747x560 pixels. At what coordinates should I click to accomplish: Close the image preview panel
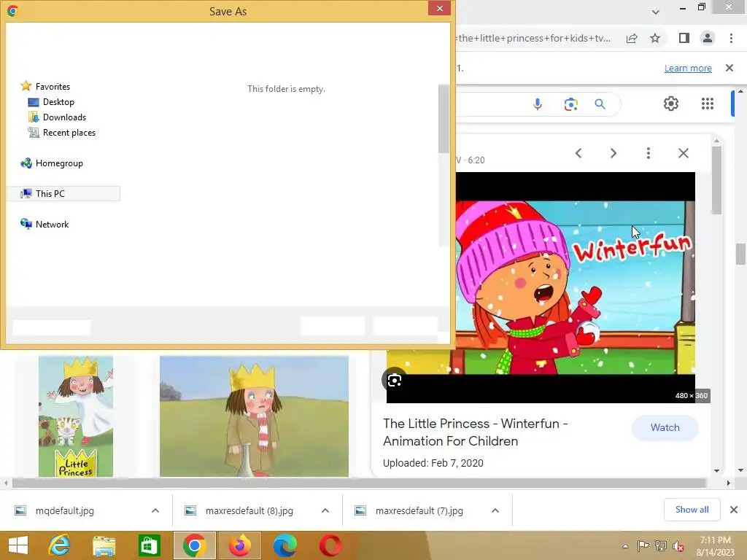pos(683,153)
